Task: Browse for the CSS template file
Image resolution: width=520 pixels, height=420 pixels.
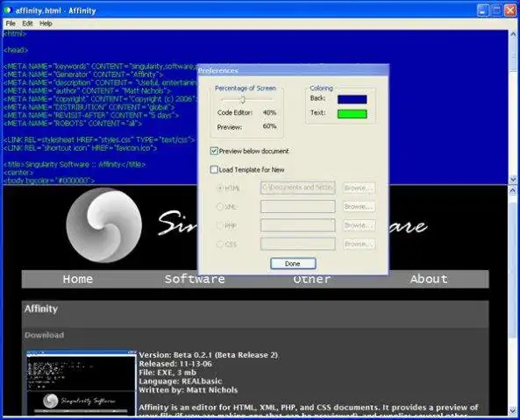Action: pyautogui.click(x=360, y=244)
